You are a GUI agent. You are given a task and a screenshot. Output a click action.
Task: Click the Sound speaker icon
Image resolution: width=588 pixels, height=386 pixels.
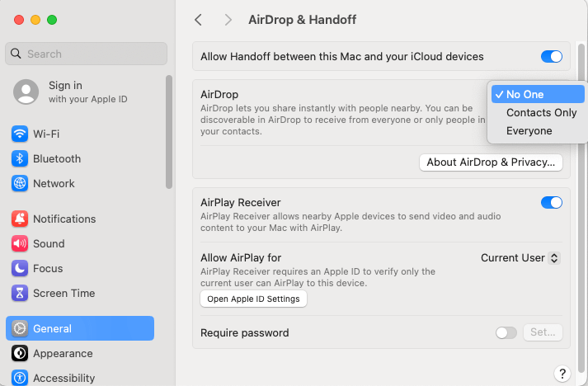pyautogui.click(x=20, y=243)
